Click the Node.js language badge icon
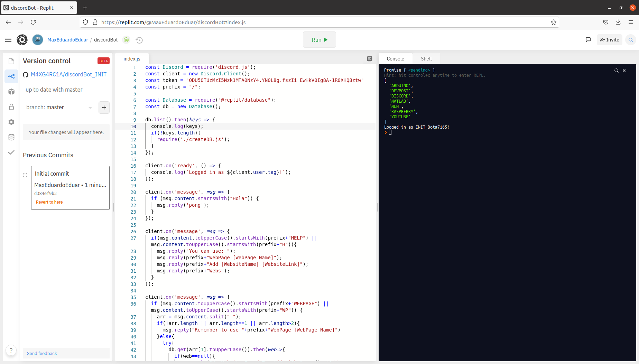 tap(126, 40)
